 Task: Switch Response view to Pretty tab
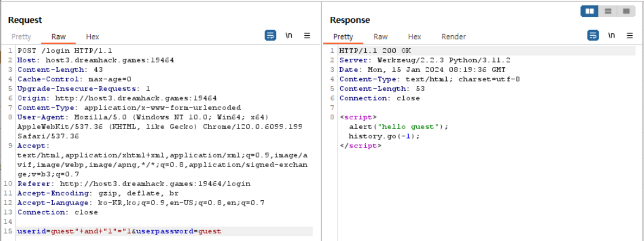[x=343, y=36]
